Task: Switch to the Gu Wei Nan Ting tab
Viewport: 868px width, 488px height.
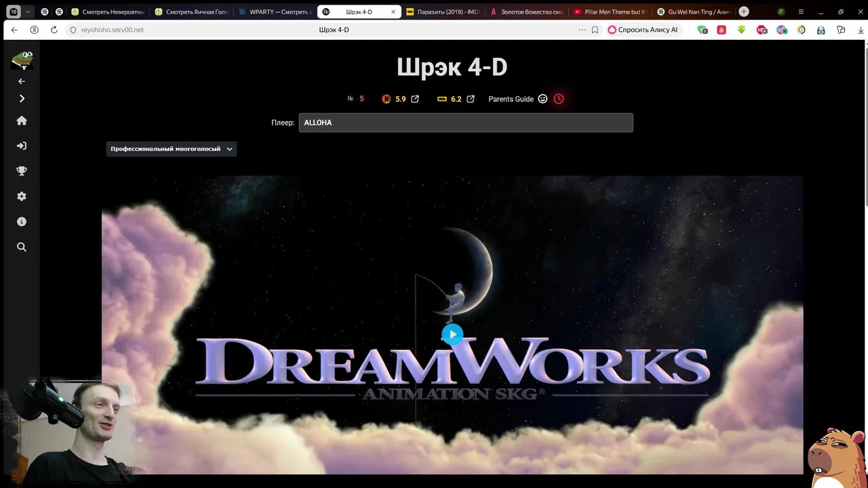Action: coord(693,12)
